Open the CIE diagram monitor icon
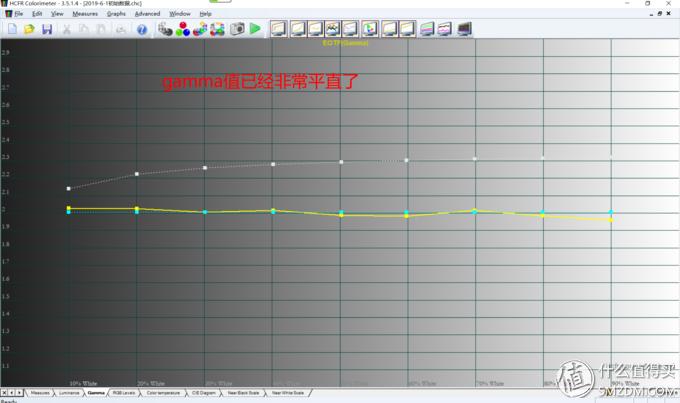The width and height of the screenshot is (680, 403). point(369,29)
